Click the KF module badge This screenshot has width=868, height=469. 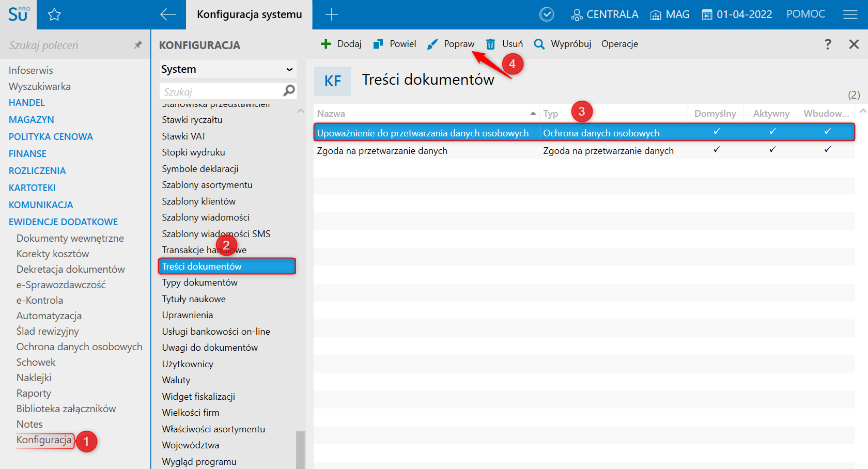point(332,81)
